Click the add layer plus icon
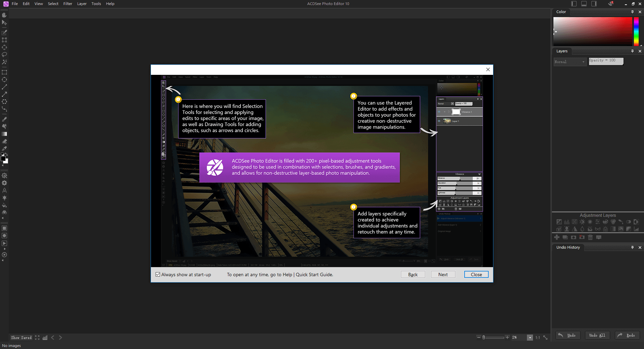The height and width of the screenshot is (349, 644). point(557,237)
